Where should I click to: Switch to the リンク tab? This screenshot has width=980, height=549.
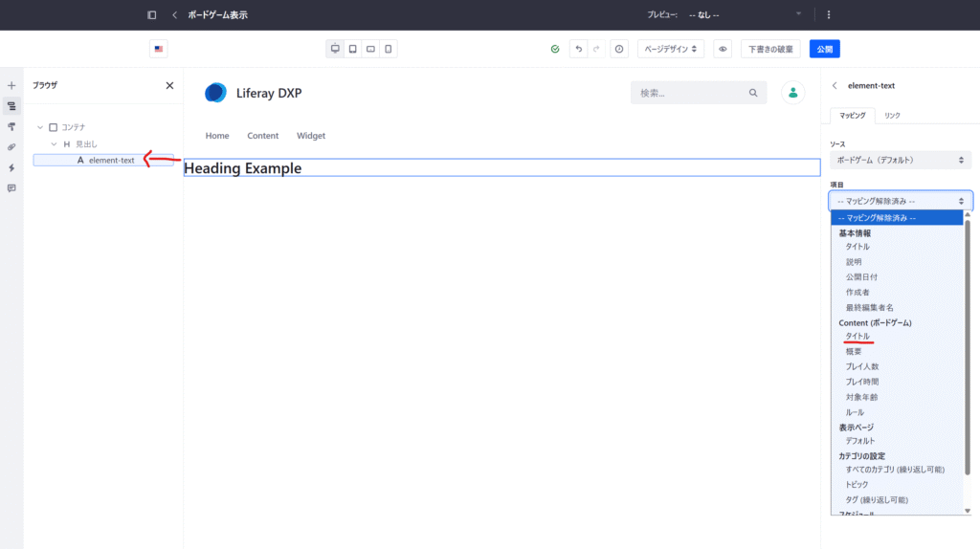tap(892, 116)
